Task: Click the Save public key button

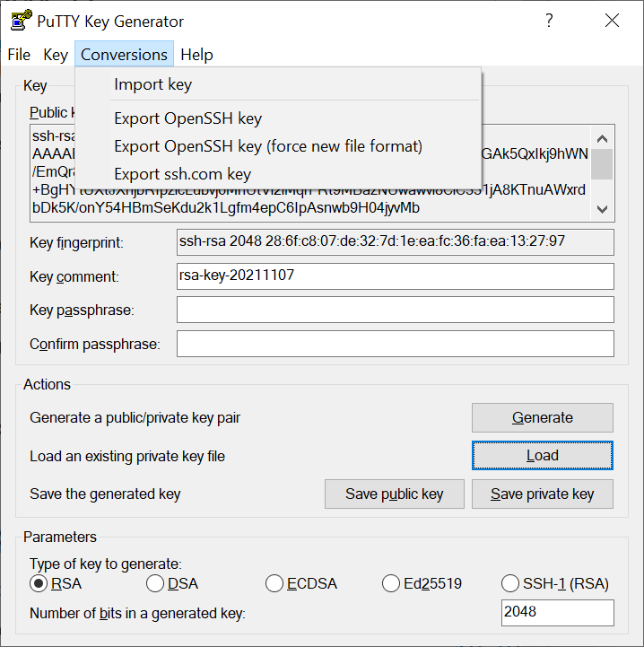Action: click(395, 494)
